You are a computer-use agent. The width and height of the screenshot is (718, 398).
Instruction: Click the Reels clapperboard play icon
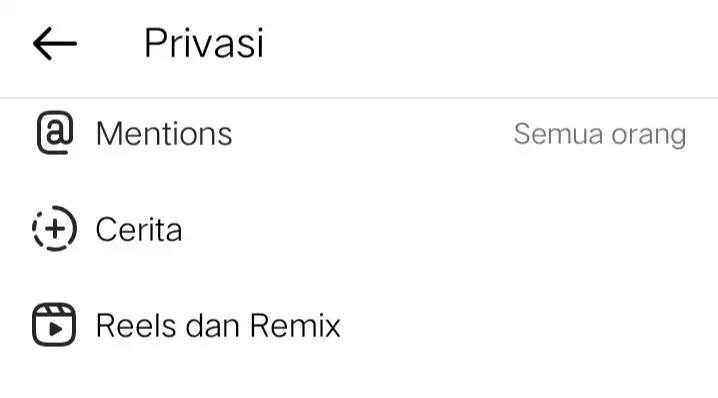[x=54, y=324]
